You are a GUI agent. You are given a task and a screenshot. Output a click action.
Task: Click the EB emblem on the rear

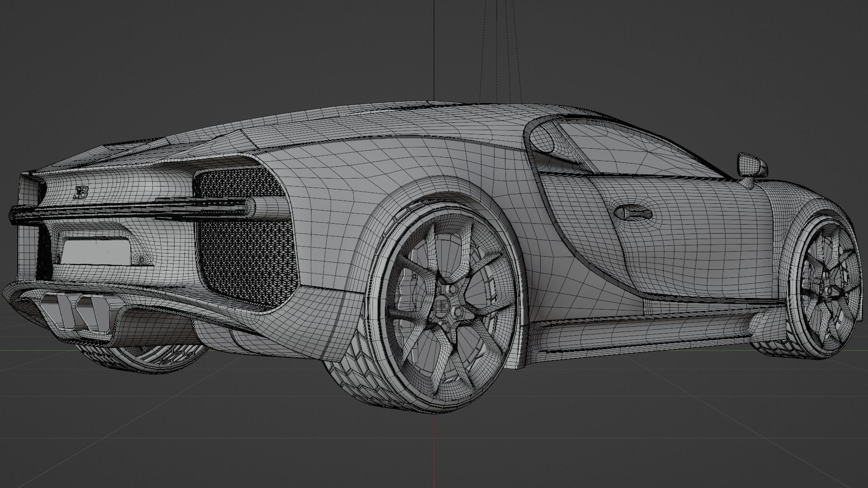click(80, 192)
